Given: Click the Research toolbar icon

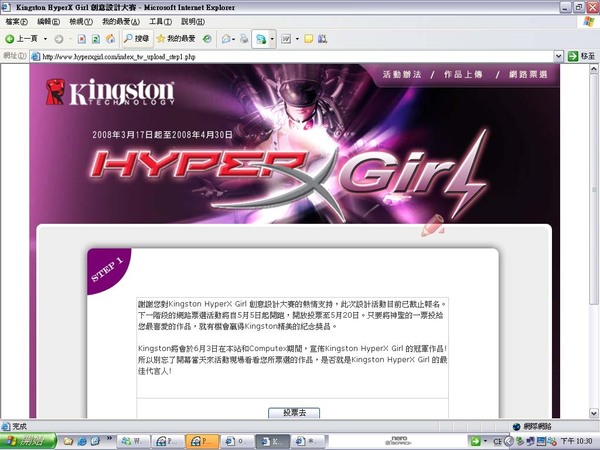Looking at the screenshot, I should (x=322, y=39).
